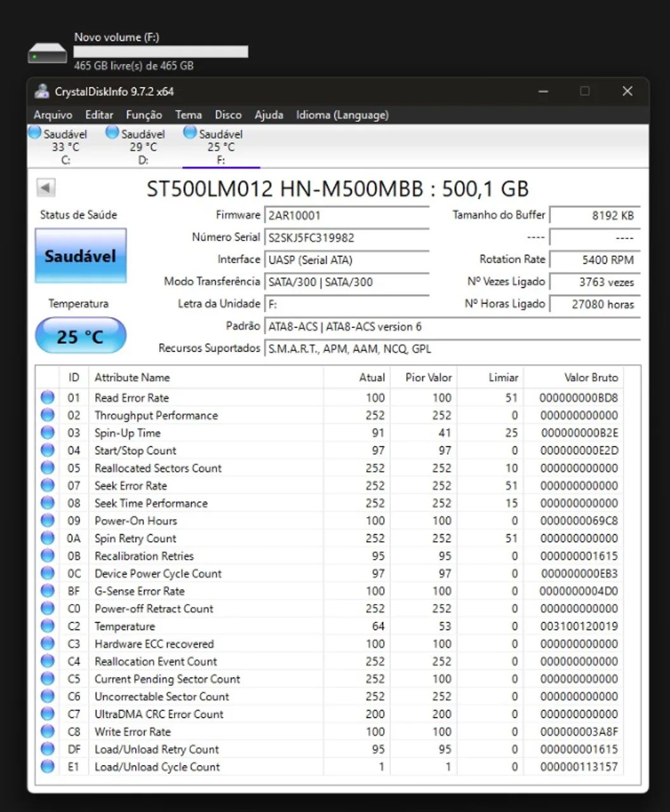Screen dimensions: 670x812
Task: Click raw value 000000113157
Action: tap(579, 766)
